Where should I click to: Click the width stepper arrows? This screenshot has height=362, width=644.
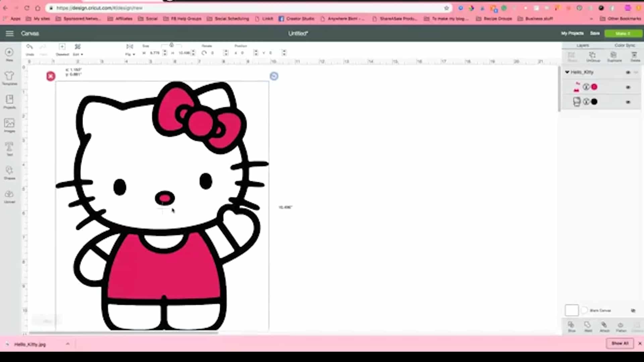(x=165, y=53)
